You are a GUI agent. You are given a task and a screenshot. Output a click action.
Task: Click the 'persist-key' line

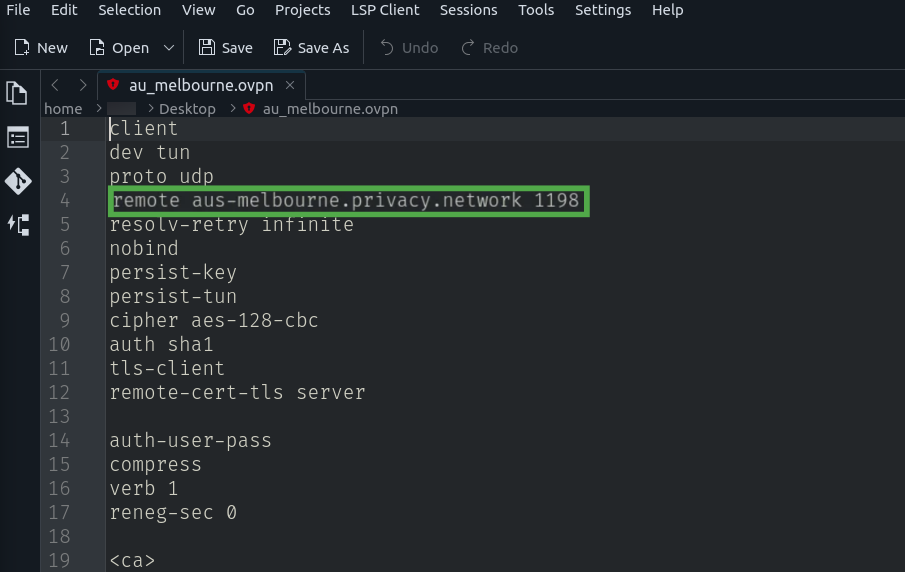coord(173,272)
